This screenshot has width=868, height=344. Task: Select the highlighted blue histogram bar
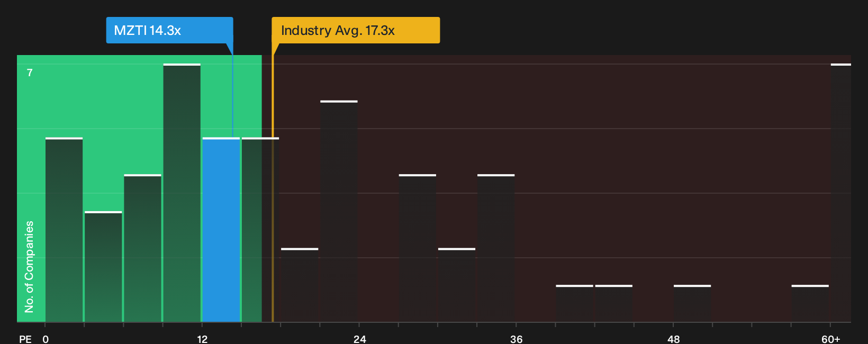[221, 230]
